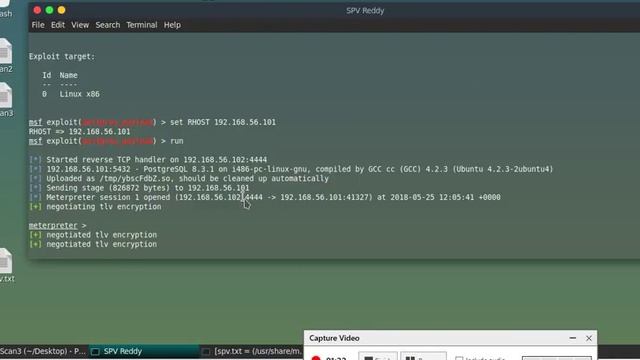Open the View menu
The height and width of the screenshot is (360, 640).
[80, 25]
